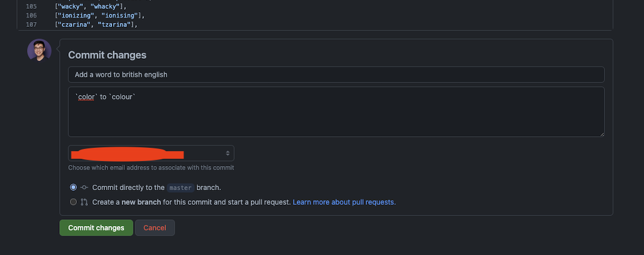Click the up-down arrows on the email selector
Screen dimensions: 644x255
click(227, 153)
